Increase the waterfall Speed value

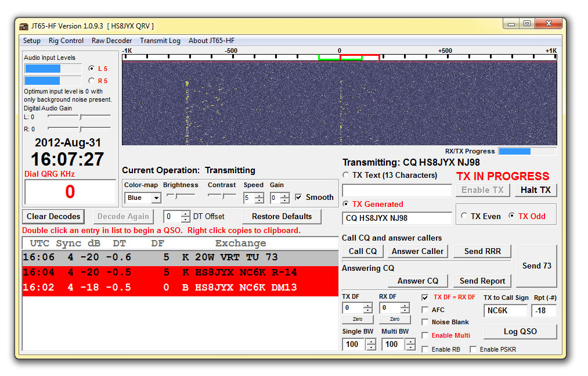tap(259, 195)
